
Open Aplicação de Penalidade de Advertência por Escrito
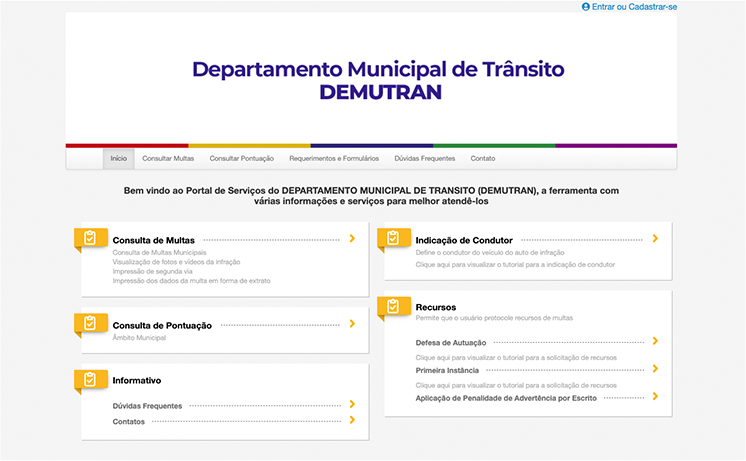pos(506,398)
